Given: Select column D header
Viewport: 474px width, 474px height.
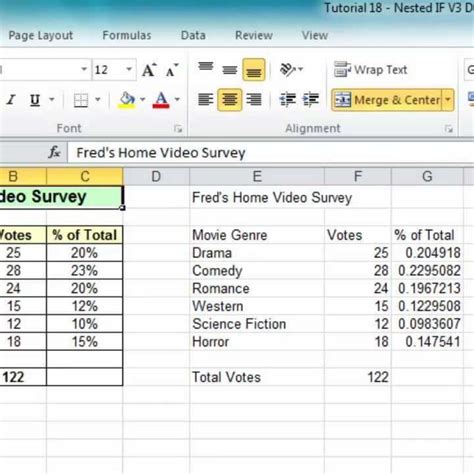Looking at the screenshot, I should pyautogui.click(x=156, y=176).
